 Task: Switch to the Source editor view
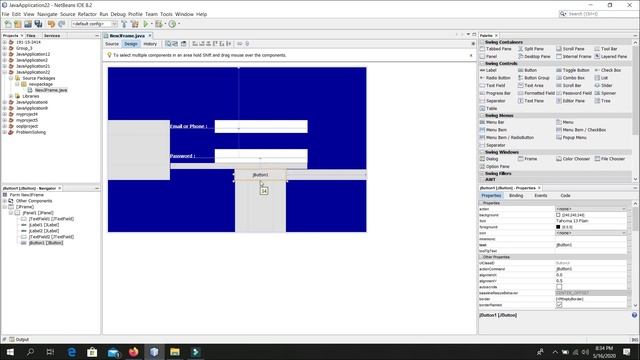[112, 44]
